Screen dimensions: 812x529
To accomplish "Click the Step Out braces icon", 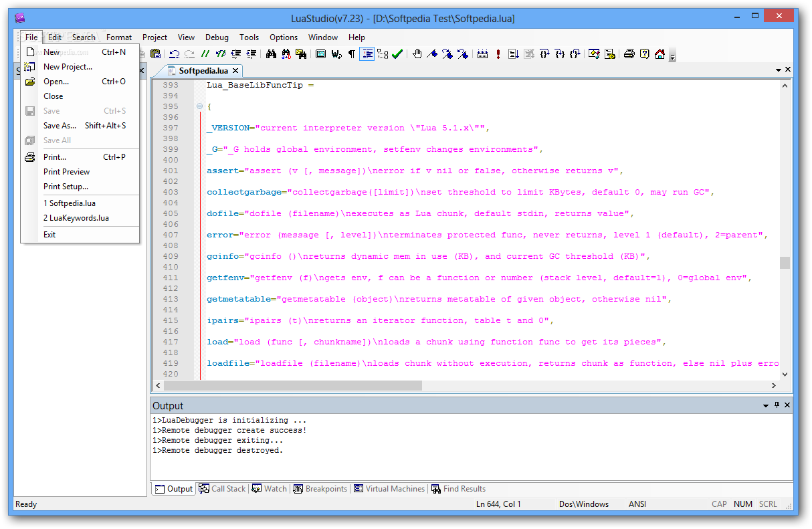I will point(575,54).
